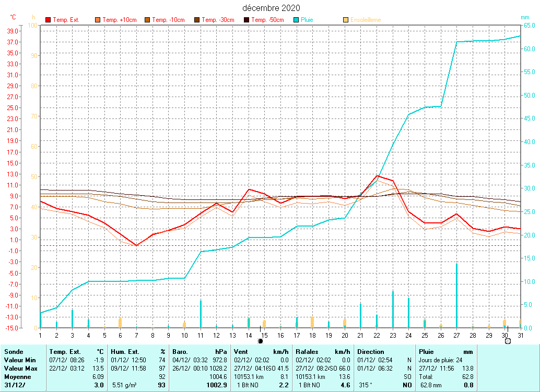This screenshot has height=392, width=540.
Task: Select the Vent column header
Action: click(x=241, y=352)
